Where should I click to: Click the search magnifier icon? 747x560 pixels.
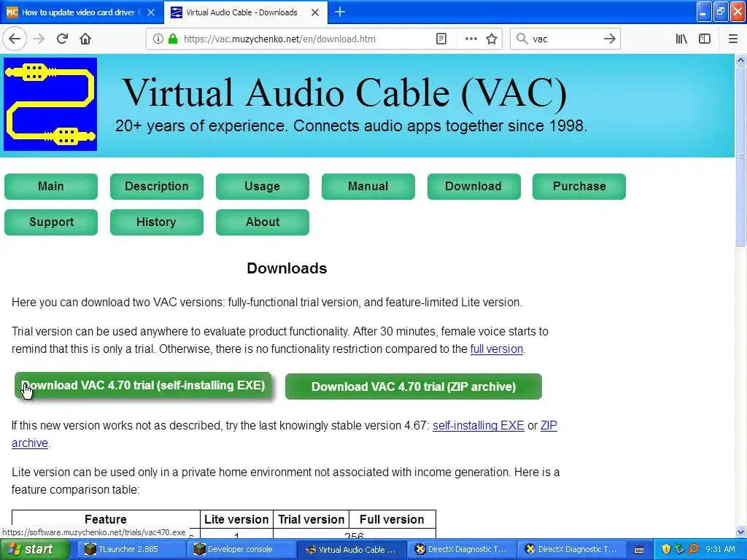[x=522, y=39]
